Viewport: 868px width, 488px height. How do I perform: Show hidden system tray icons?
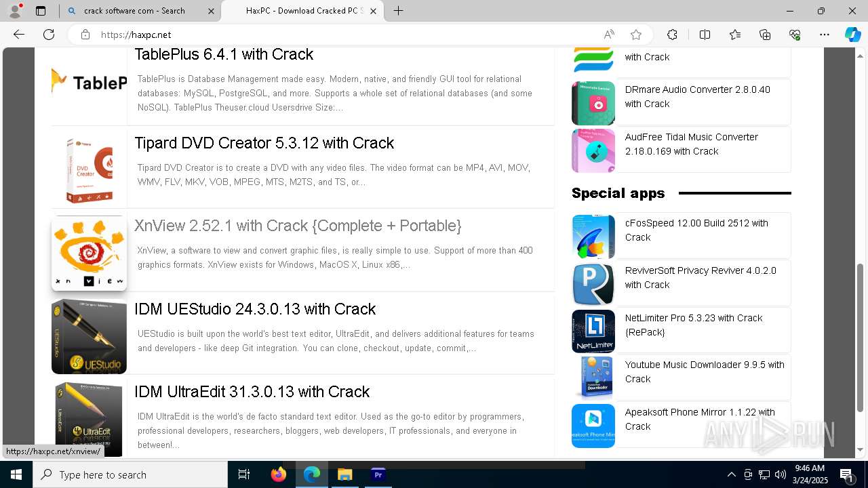(x=731, y=474)
